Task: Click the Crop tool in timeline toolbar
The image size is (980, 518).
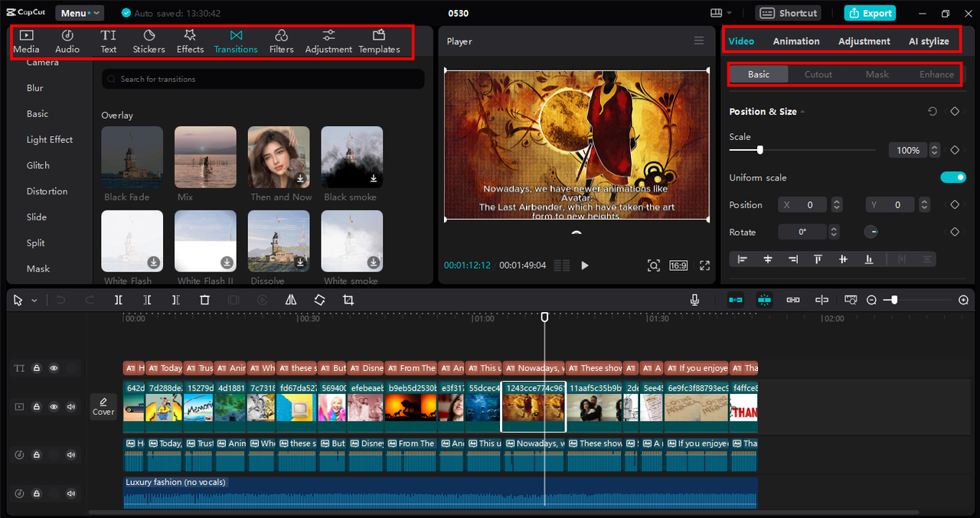Action: pyautogui.click(x=348, y=300)
